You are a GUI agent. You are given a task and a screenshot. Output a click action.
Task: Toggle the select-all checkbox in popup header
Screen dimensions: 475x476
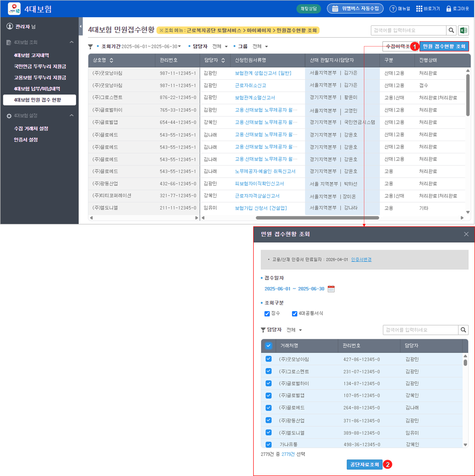pyautogui.click(x=268, y=346)
